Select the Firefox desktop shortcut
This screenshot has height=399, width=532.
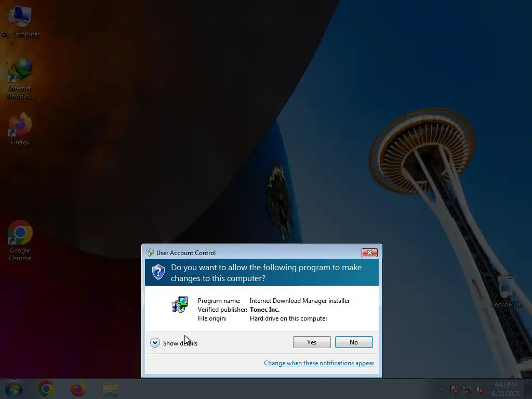coord(20,129)
